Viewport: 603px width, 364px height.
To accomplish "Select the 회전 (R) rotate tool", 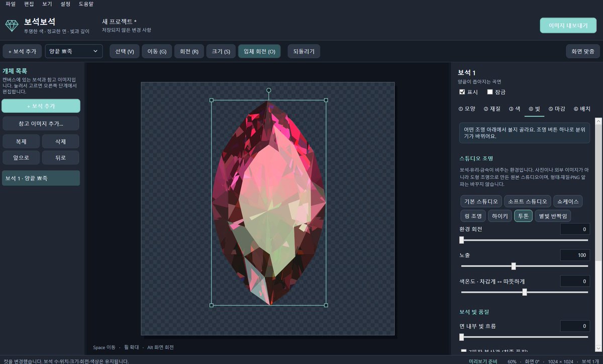I will point(189,51).
